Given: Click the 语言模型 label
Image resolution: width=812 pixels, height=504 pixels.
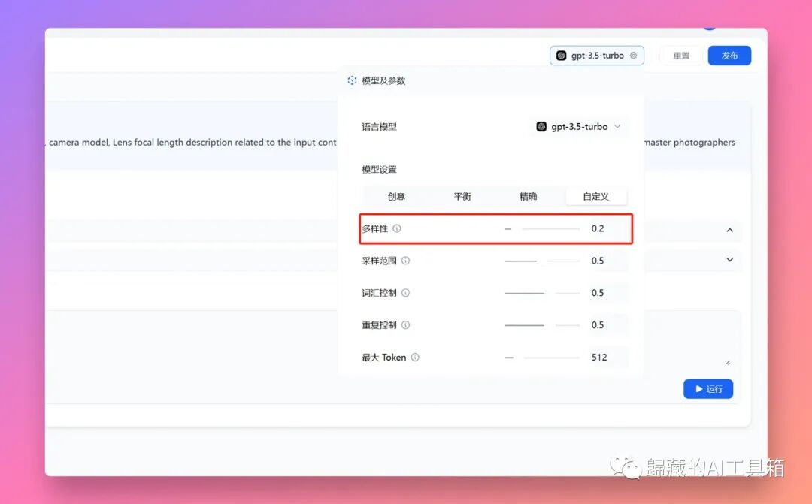Looking at the screenshot, I should pos(379,127).
